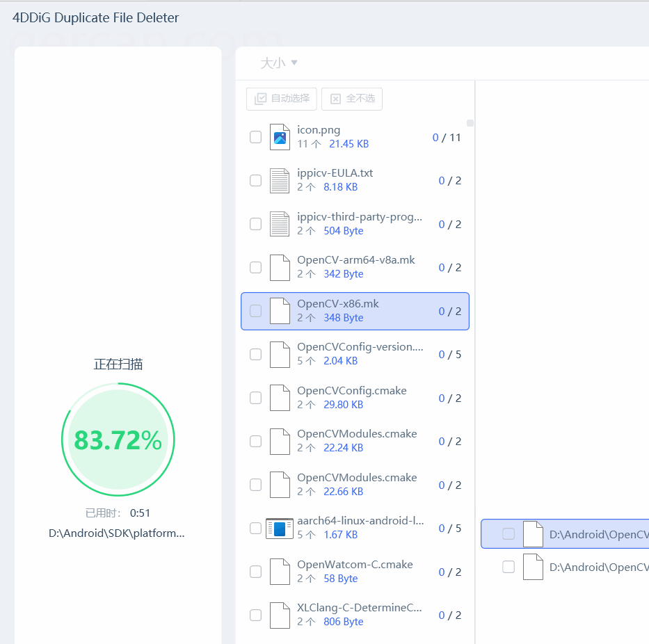Tick the checkbox in second D:\Android\OpenCV row

[x=508, y=567]
